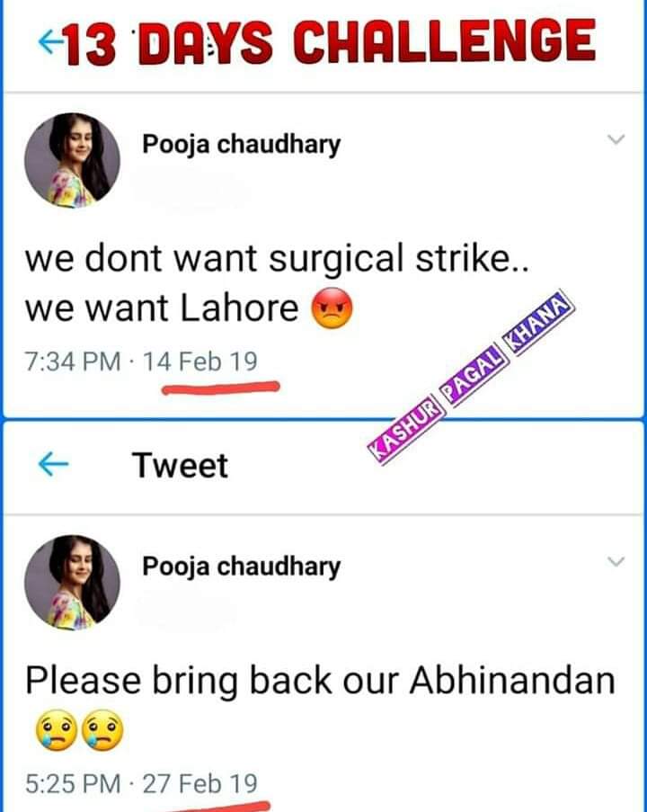
Task: Click the first crying emoji below Abhinandan tweet
Action: (x=57, y=730)
